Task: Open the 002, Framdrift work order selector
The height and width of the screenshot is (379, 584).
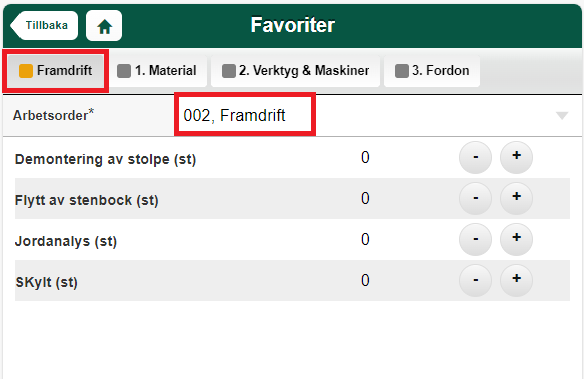Action: [374, 115]
